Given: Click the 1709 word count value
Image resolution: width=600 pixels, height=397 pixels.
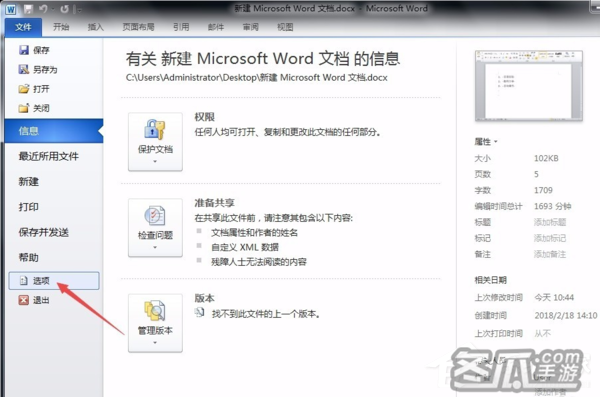Looking at the screenshot, I should [x=543, y=190].
